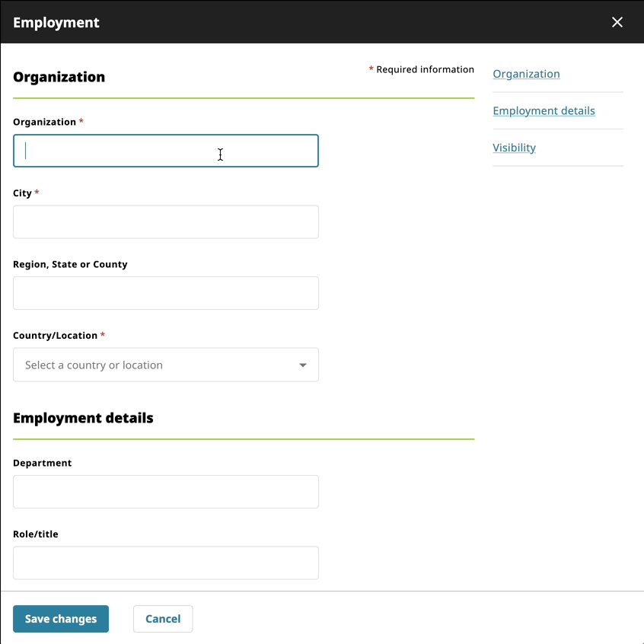Select the Department input field
The width and height of the screenshot is (644, 644).
click(166, 492)
